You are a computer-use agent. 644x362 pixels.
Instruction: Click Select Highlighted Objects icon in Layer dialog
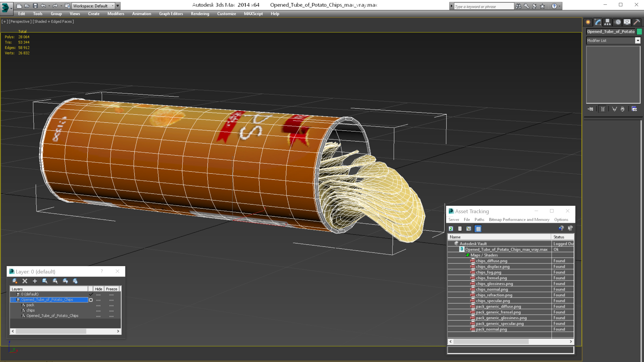point(45,281)
